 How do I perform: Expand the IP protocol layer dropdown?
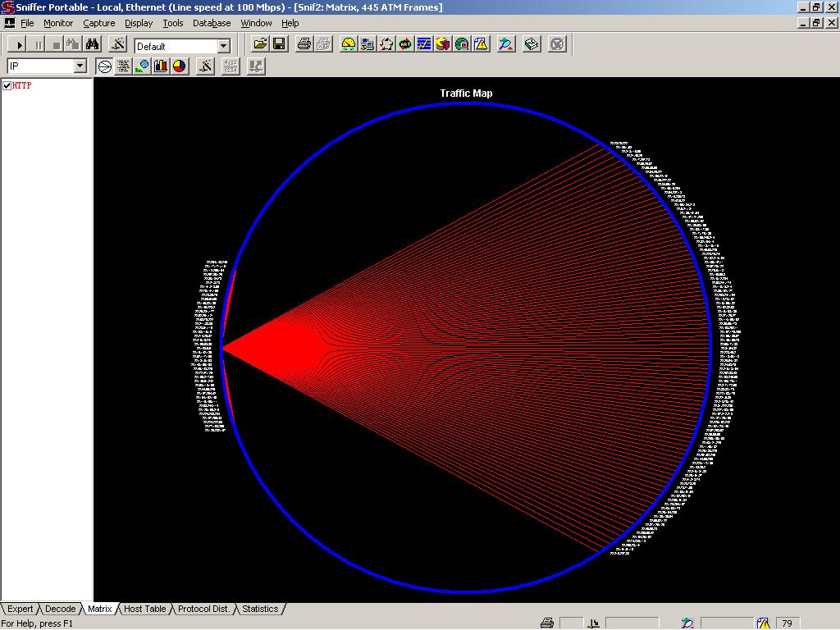pyautogui.click(x=80, y=66)
